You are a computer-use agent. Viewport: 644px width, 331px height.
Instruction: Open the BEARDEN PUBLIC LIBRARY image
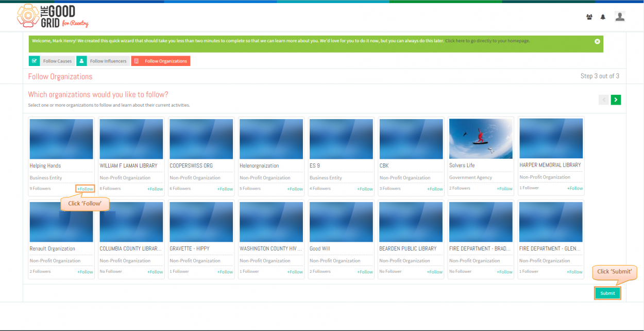[411, 222]
